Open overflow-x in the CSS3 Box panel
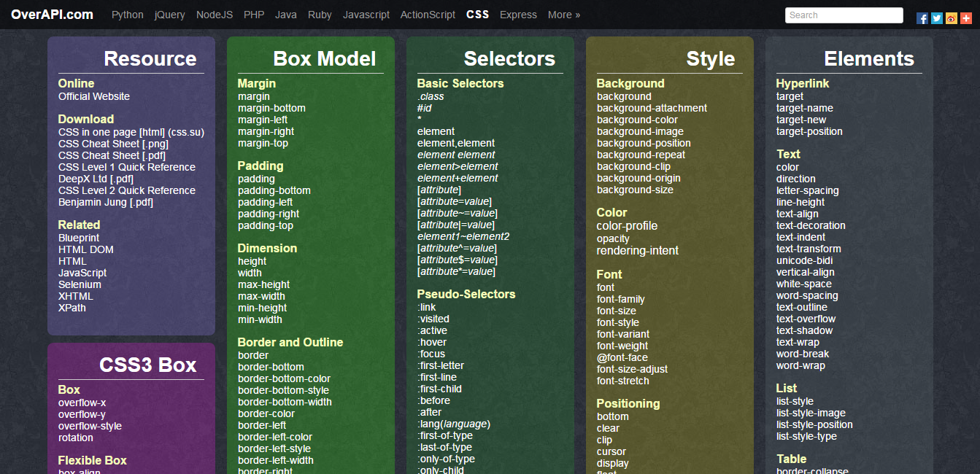980x474 pixels. tap(82, 403)
